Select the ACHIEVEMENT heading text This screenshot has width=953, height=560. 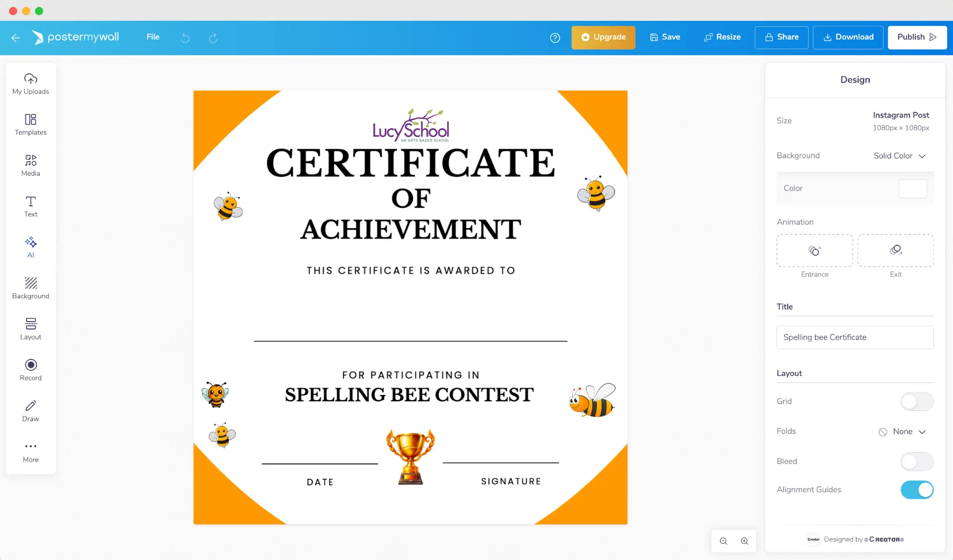[x=410, y=229]
